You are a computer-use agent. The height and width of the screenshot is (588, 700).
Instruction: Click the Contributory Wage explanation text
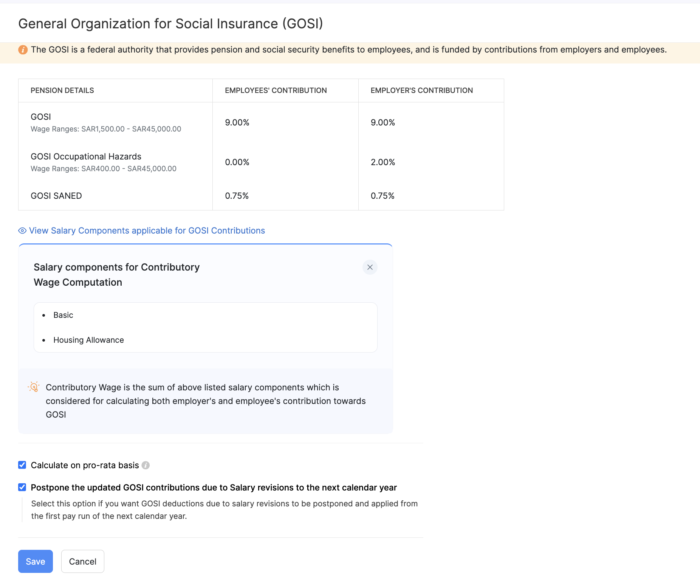coord(206,401)
